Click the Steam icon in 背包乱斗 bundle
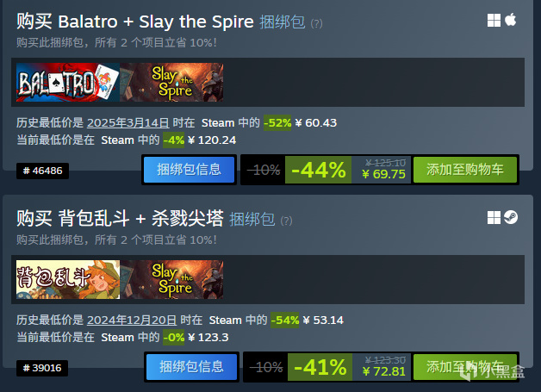Viewport: 541px width, 392px height. [x=511, y=217]
